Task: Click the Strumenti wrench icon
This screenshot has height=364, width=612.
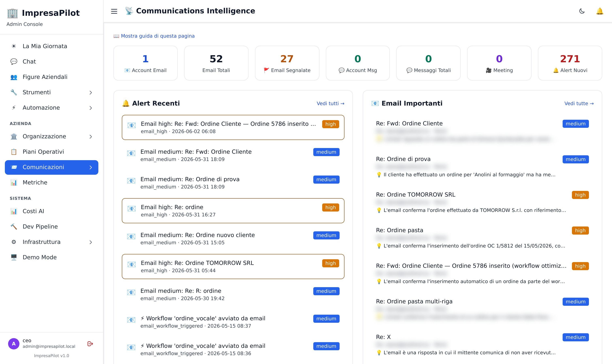Action: coord(14,92)
